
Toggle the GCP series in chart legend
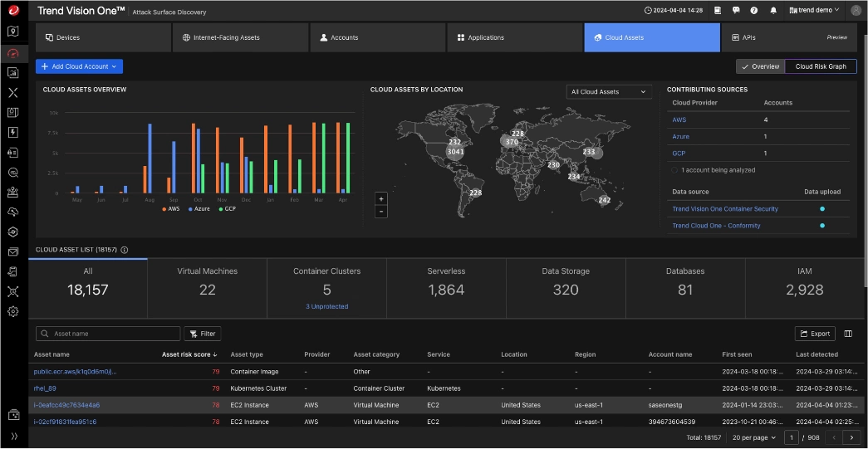coord(228,209)
